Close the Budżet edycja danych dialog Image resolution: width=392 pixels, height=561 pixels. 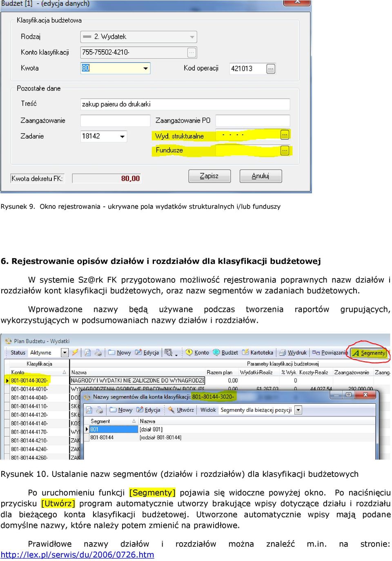[x=297, y=2]
